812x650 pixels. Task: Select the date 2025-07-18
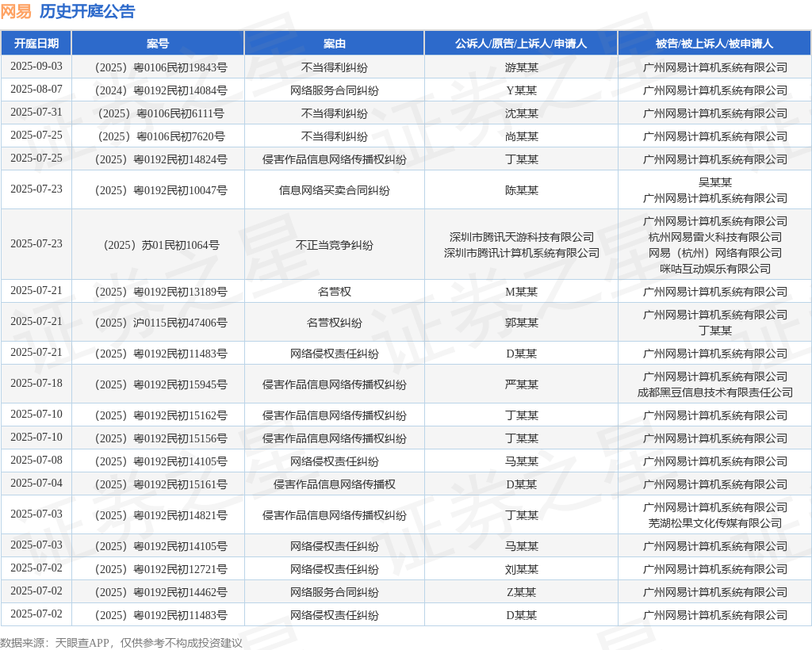pyautogui.click(x=36, y=384)
